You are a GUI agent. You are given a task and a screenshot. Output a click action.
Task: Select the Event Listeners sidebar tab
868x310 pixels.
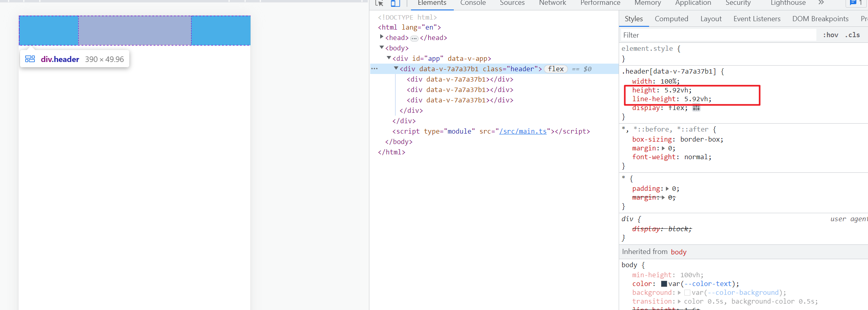[757, 19]
